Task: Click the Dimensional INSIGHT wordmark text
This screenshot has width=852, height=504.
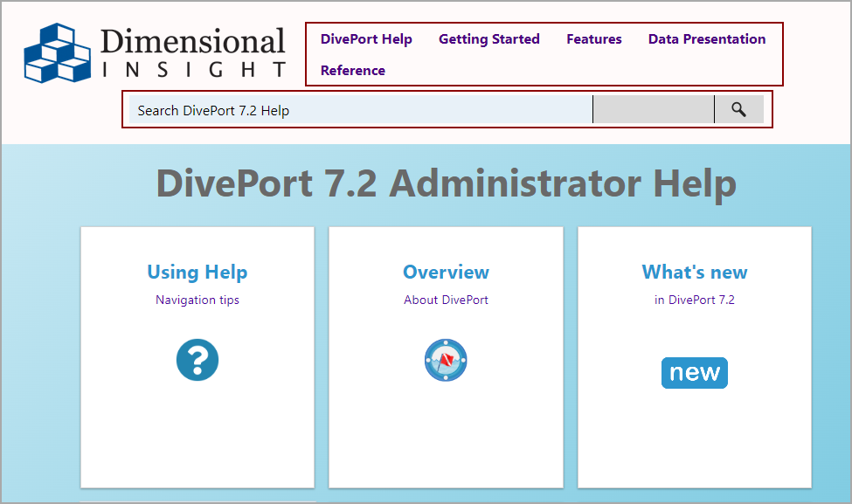Action: coord(193,52)
